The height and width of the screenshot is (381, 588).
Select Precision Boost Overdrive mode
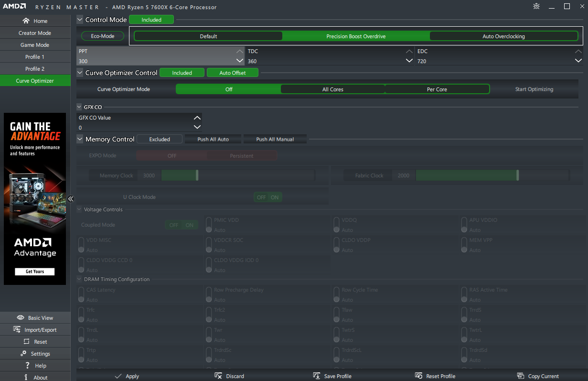click(356, 36)
